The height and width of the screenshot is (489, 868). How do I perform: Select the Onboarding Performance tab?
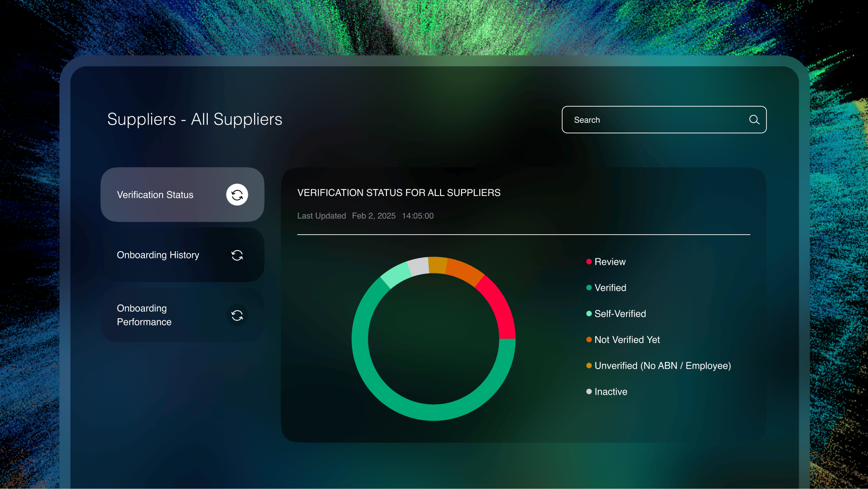144,315
